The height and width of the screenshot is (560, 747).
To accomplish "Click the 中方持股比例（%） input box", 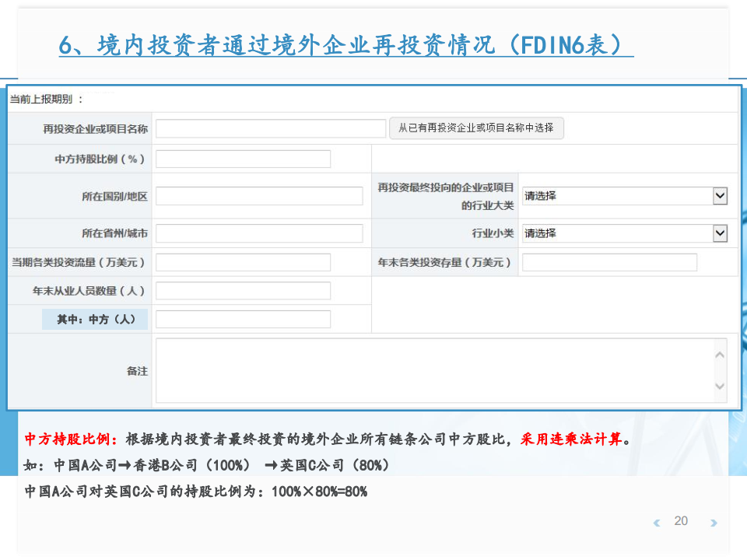I will tap(243, 159).
